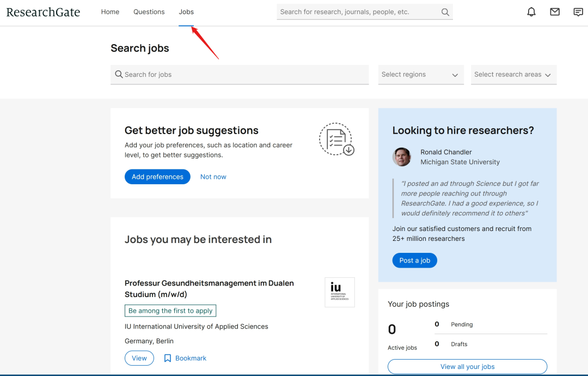
Task: Open the notifications bell
Action: [531, 12]
